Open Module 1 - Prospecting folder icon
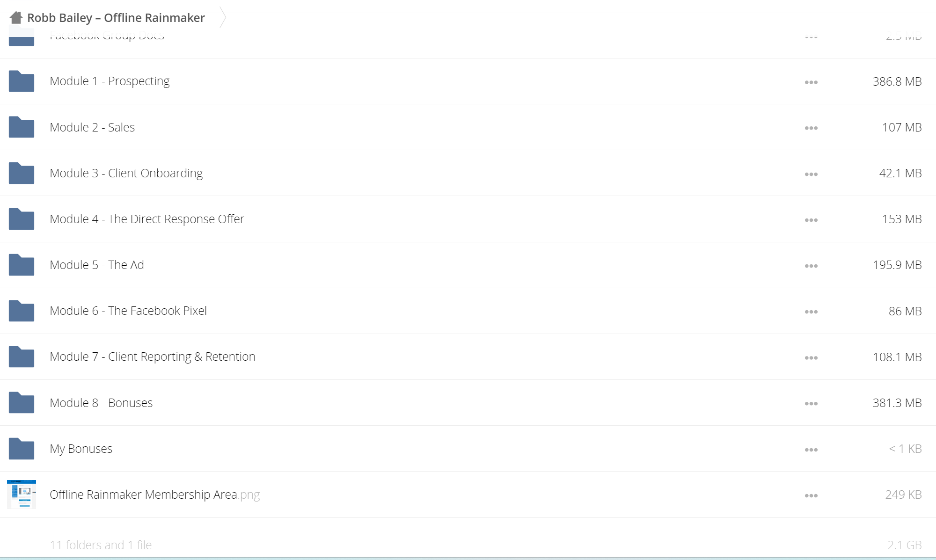 point(22,81)
